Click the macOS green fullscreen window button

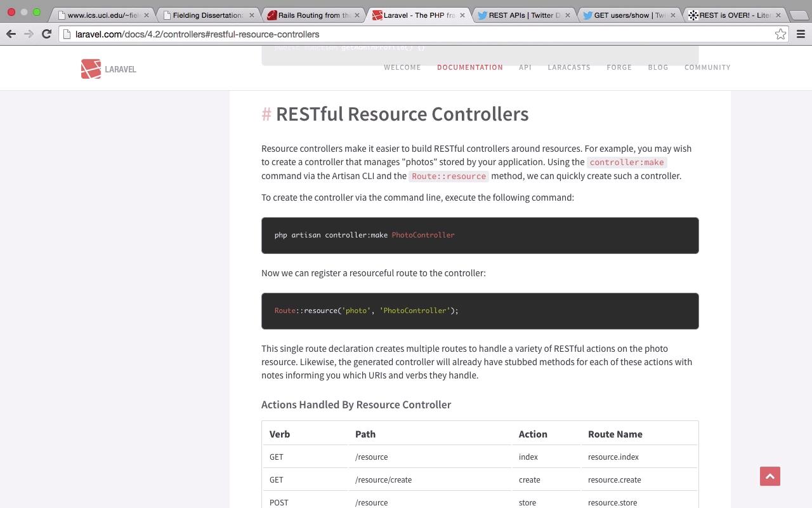(37, 12)
